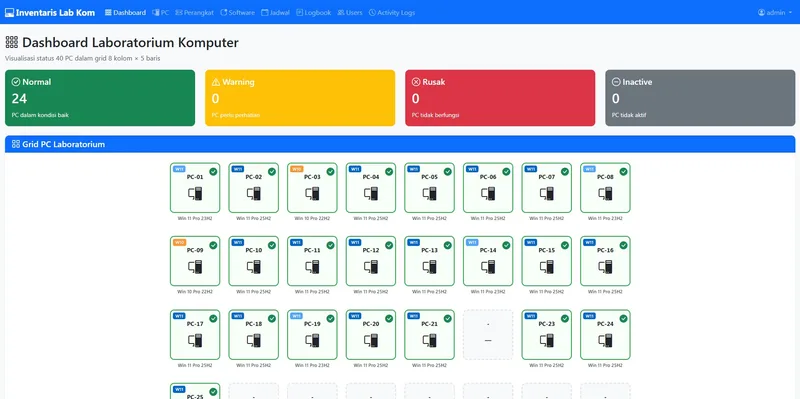Go to the Users page
800x399 pixels.
click(x=349, y=13)
